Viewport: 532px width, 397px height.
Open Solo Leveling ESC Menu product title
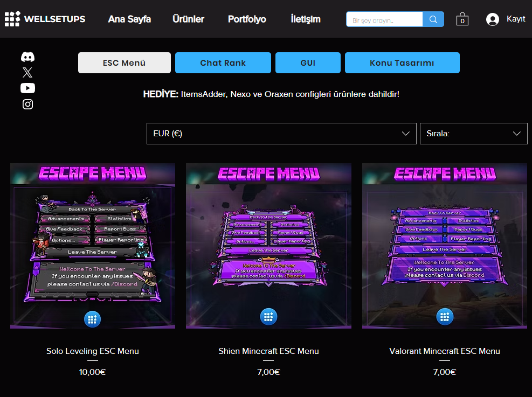pos(93,351)
